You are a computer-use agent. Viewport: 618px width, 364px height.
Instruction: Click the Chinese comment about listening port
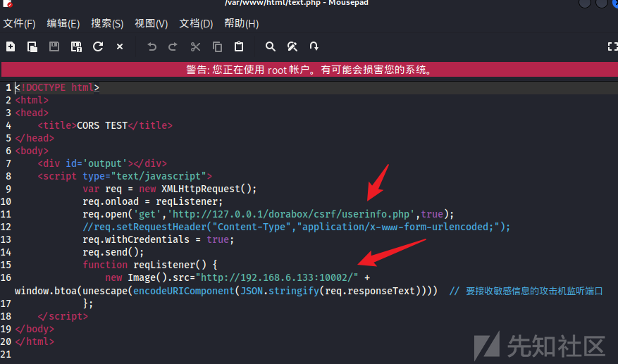pos(526,291)
